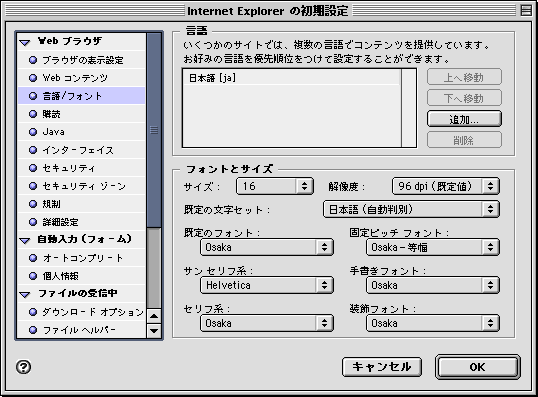Collapse the 自動入力 (フォーム) category triangle
538x397 pixels.
pyautogui.click(x=25, y=241)
